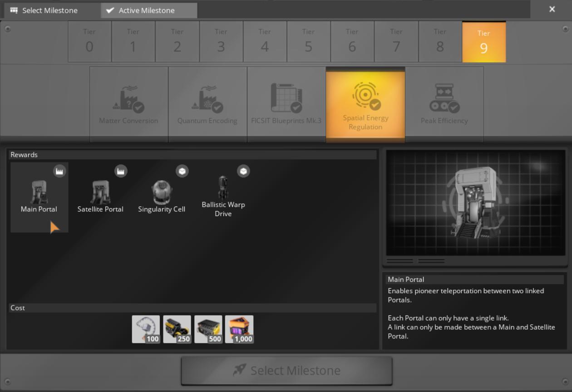The image size is (572, 392).
Task: Choose the Spatial Energy Regulation milestone
Action: (365, 104)
